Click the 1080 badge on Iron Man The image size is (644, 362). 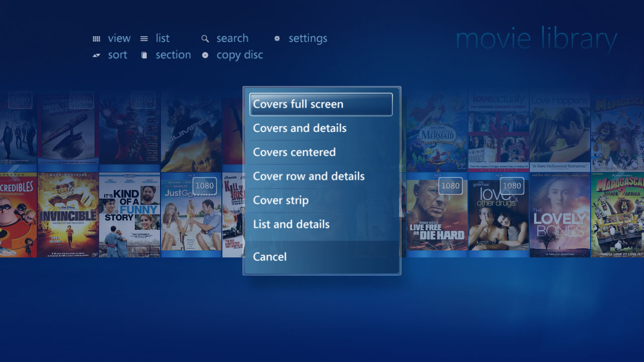tap(143, 100)
